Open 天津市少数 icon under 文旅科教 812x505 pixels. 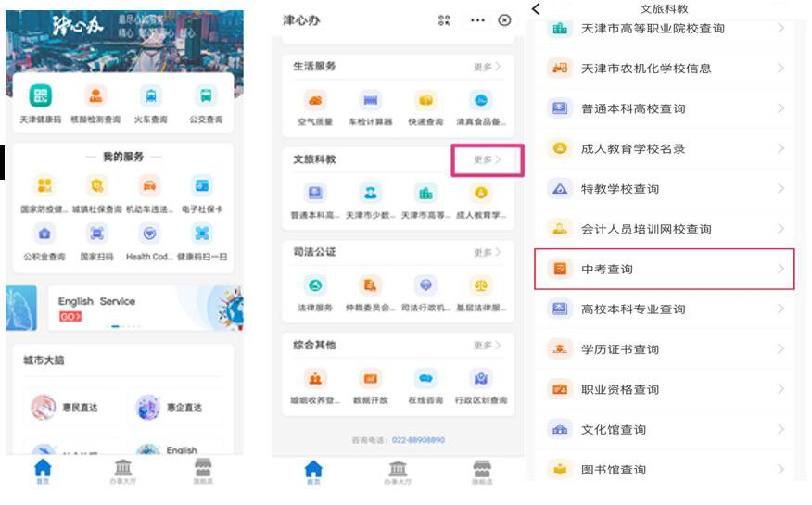(370, 193)
